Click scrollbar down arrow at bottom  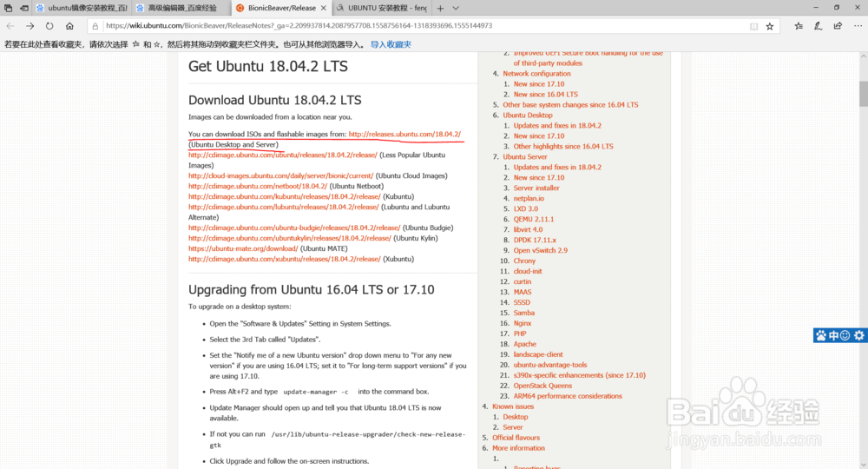863,465
